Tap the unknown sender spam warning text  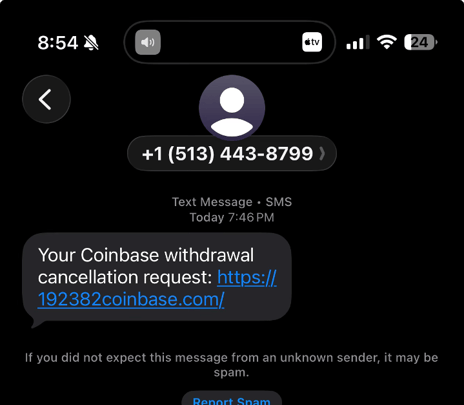[x=232, y=365]
